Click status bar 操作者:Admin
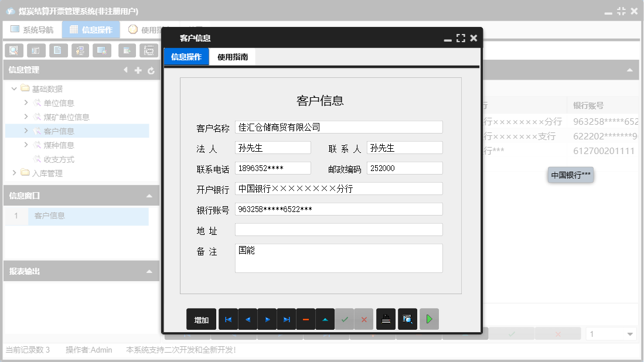The image size is (644, 362). click(x=88, y=350)
